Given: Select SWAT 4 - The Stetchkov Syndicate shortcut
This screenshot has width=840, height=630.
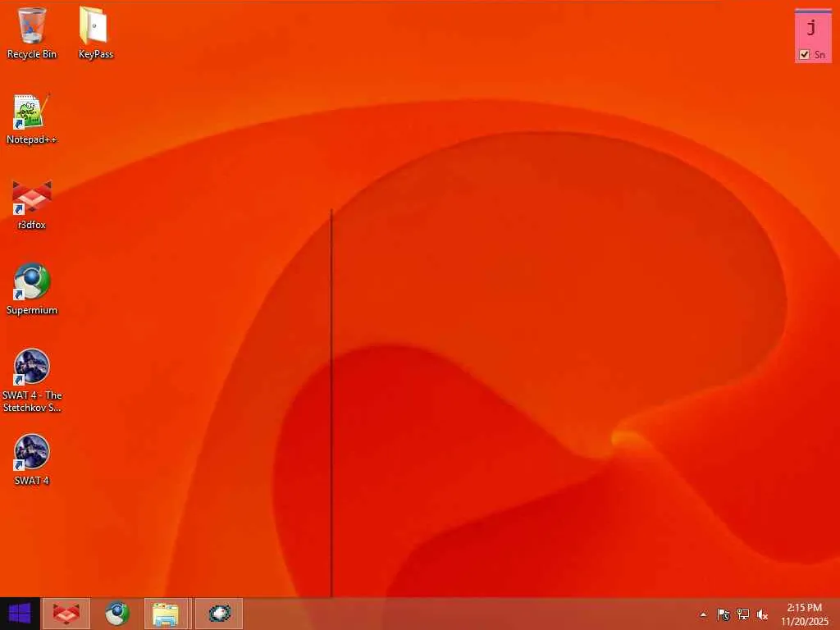Looking at the screenshot, I should click(32, 381).
